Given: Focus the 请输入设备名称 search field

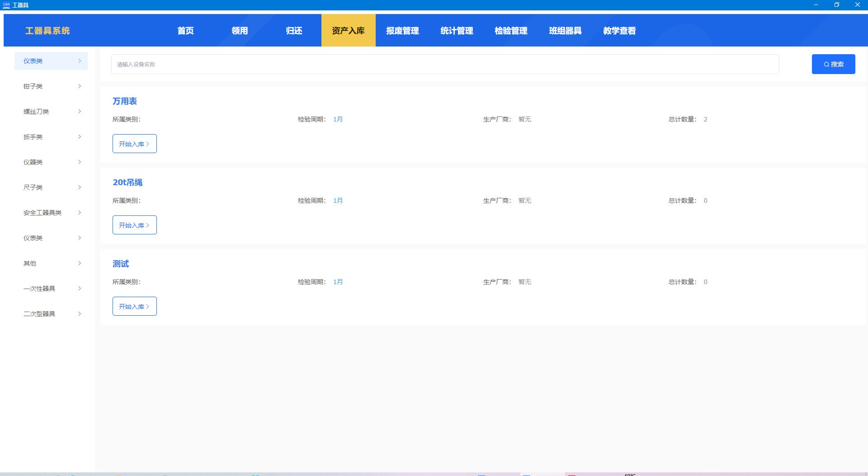Looking at the screenshot, I should pyautogui.click(x=445, y=64).
